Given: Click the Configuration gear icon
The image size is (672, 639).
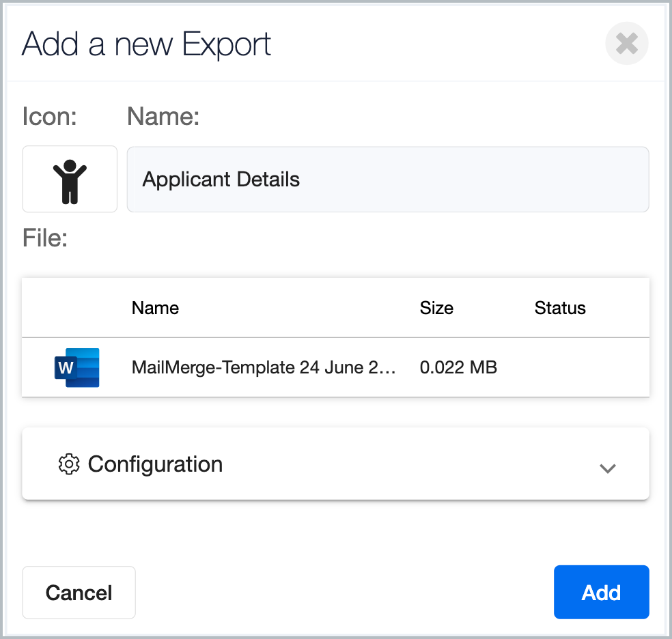Looking at the screenshot, I should [x=69, y=464].
